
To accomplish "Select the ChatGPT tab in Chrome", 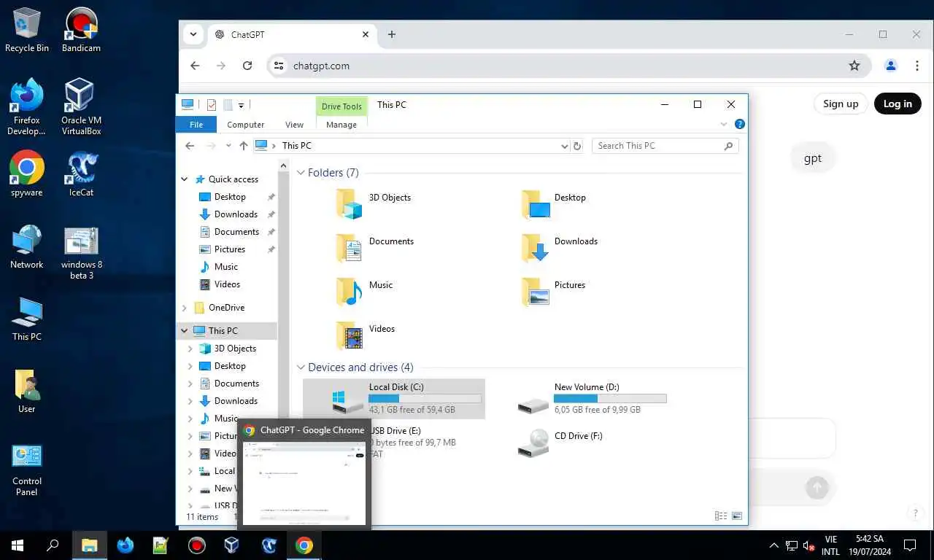I will point(292,34).
